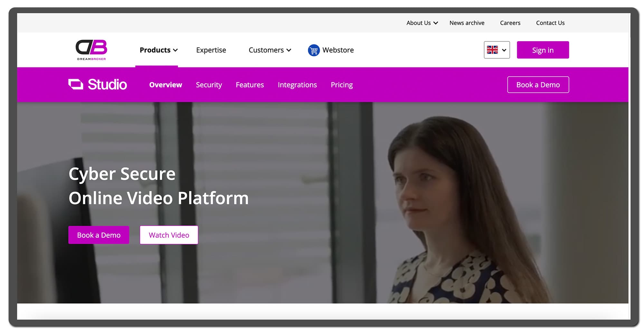Click the Dream Broker logo
This screenshot has height=335, width=644.
(91, 50)
